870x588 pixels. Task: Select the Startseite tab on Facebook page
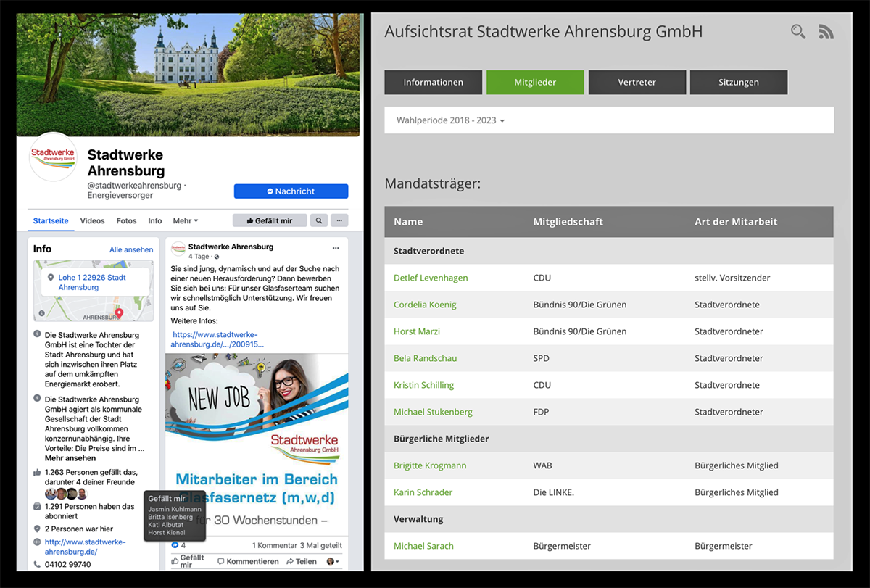(x=51, y=220)
